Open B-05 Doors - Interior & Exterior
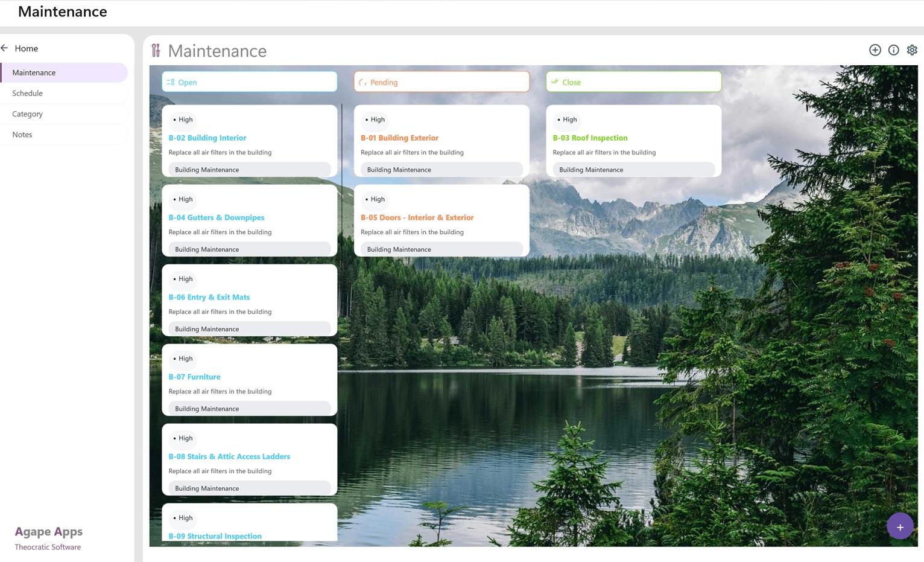The image size is (924, 562). point(417,218)
